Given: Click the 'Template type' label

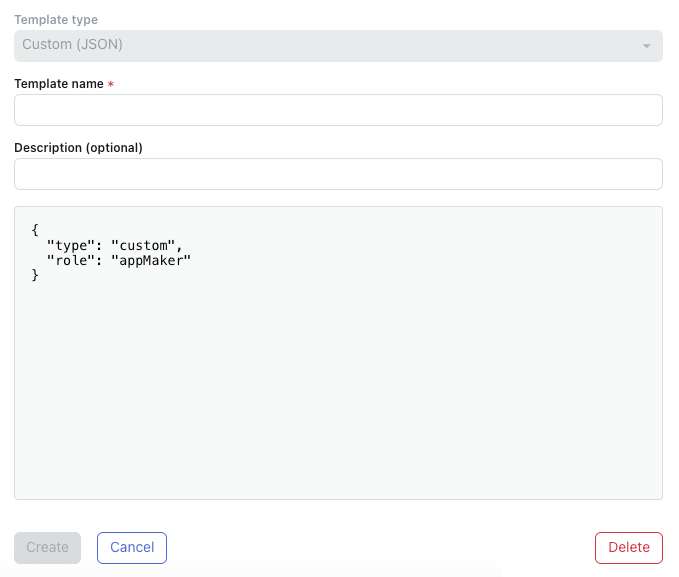Looking at the screenshot, I should click(x=56, y=20).
